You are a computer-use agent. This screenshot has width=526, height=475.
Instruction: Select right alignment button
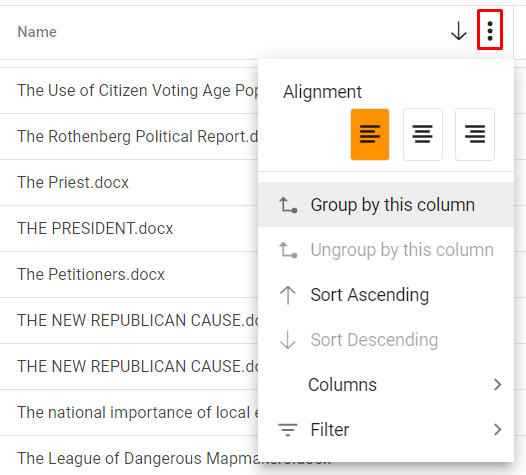point(475,134)
